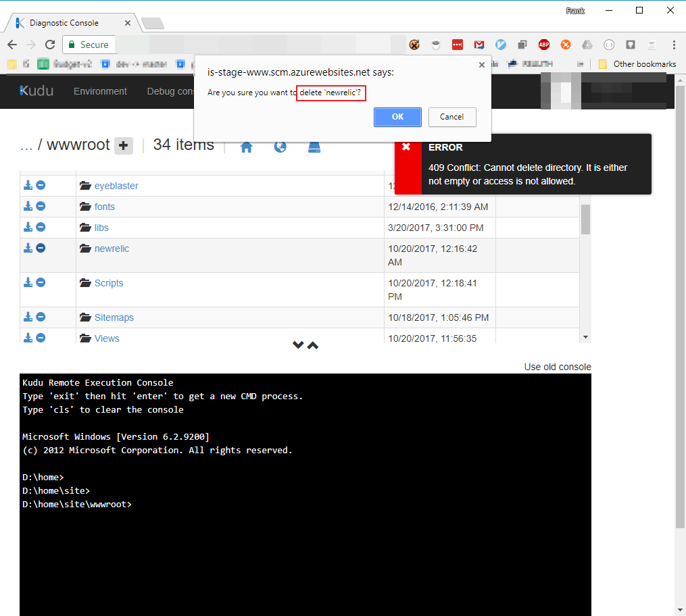The image size is (686, 616).
Task: Delete the Sitemaps folder
Action: tap(41, 317)
